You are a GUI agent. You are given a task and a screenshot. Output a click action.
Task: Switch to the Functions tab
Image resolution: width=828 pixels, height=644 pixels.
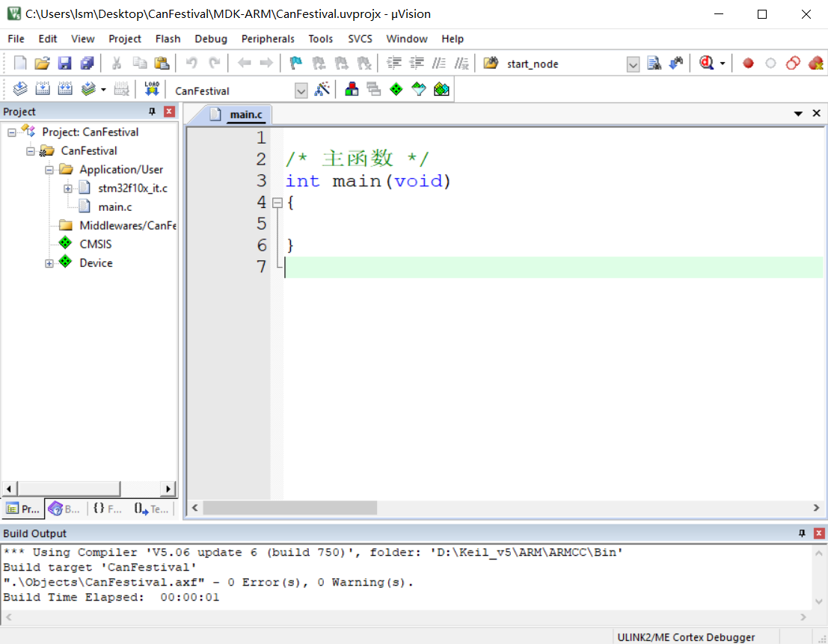point(108,509)
